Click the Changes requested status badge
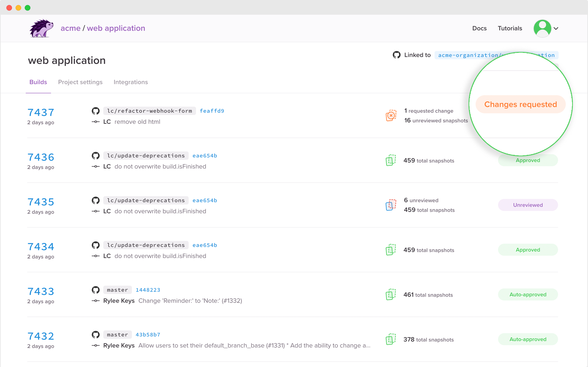 point(520,104)
